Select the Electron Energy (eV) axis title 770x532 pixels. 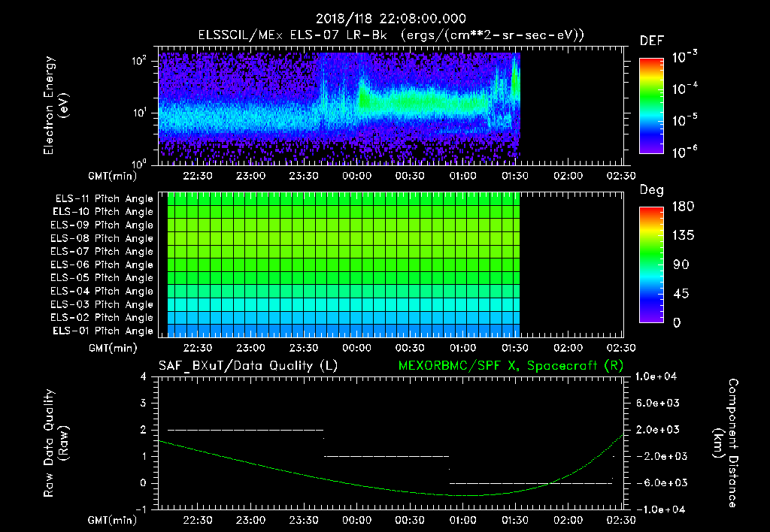point(56,105)
